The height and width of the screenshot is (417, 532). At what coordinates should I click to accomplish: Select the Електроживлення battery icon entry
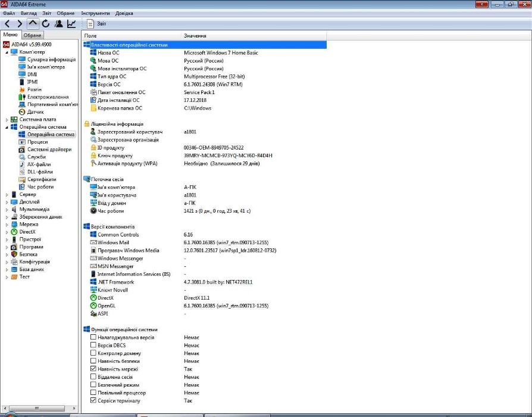[22, 97]
